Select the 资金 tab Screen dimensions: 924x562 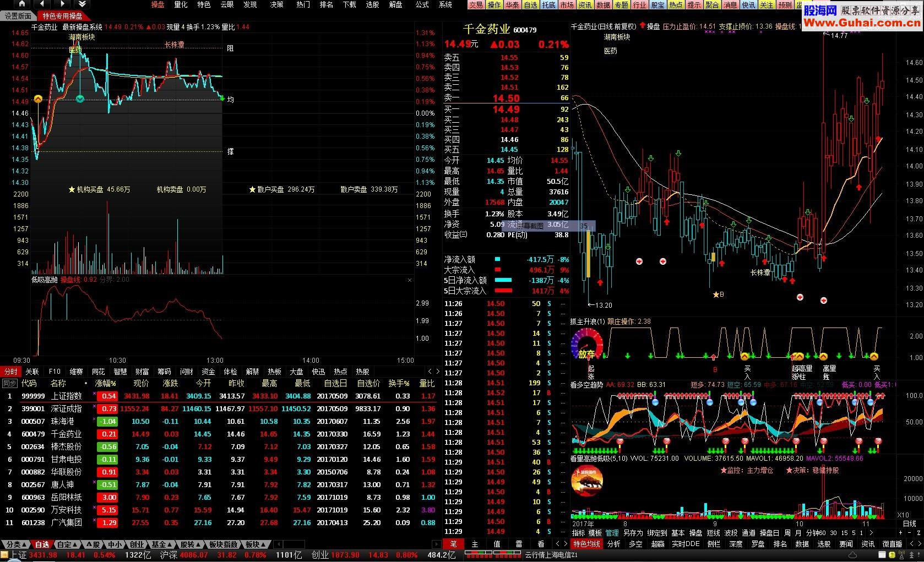coord(208,372)
